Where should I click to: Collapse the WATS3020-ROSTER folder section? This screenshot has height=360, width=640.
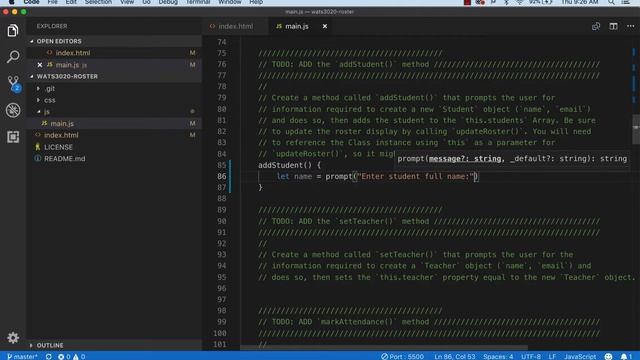[114, 76]
